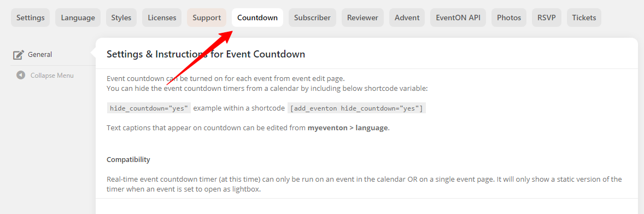This screenshot has height=214, width=644.
Task: Click the hide_countdown="yes" code snippet
Action: pyautogui.click(x=149, y=108)
